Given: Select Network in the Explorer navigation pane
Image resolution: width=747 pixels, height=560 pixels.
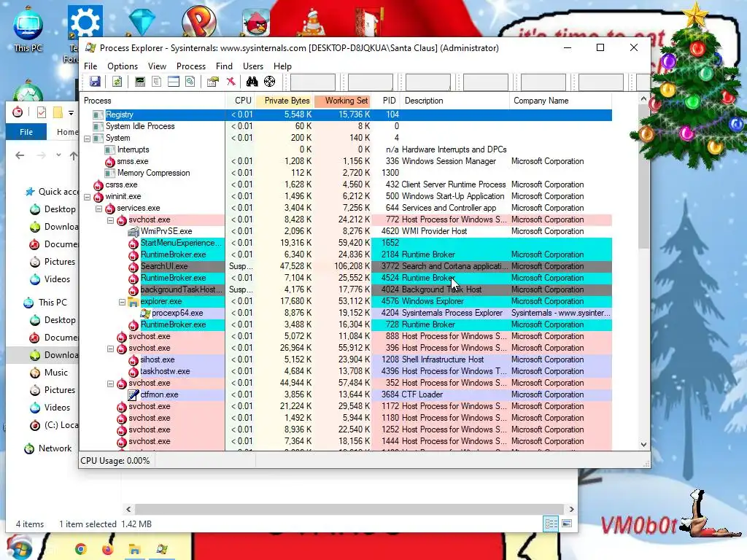Looking at the screenshot, I should tap(55, 448).
